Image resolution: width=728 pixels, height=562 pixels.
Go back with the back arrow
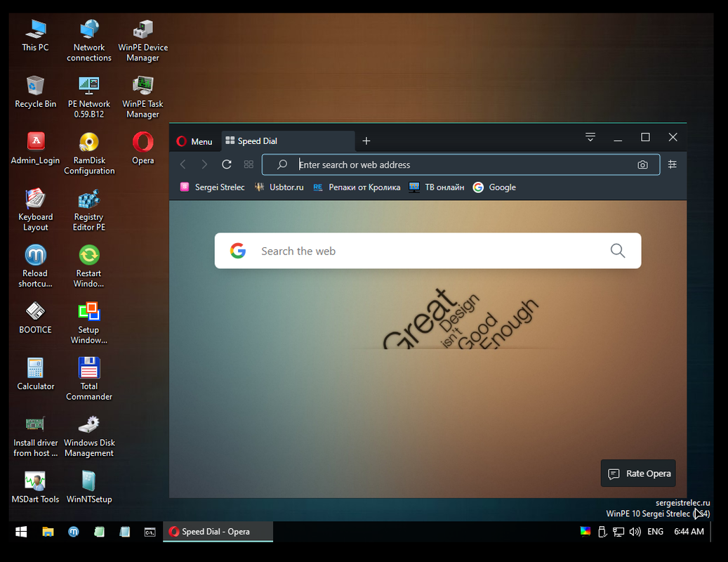point(183,164)
